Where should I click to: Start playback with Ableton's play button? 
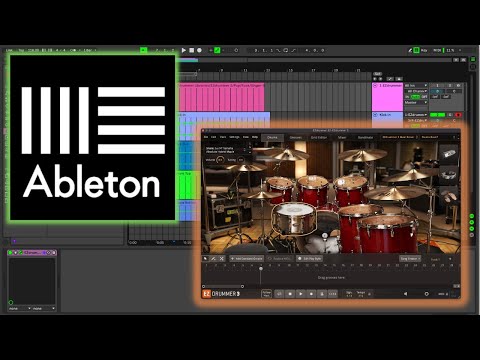(184, 50)
